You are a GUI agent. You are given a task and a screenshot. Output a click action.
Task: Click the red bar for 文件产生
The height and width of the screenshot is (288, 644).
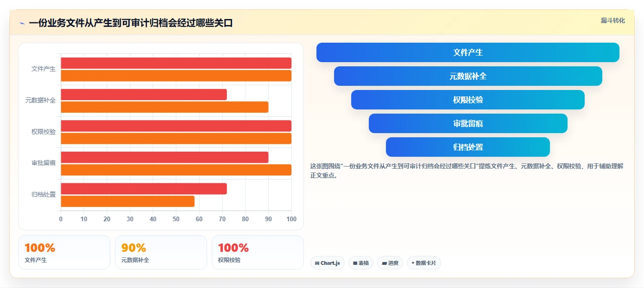[176, 63]
